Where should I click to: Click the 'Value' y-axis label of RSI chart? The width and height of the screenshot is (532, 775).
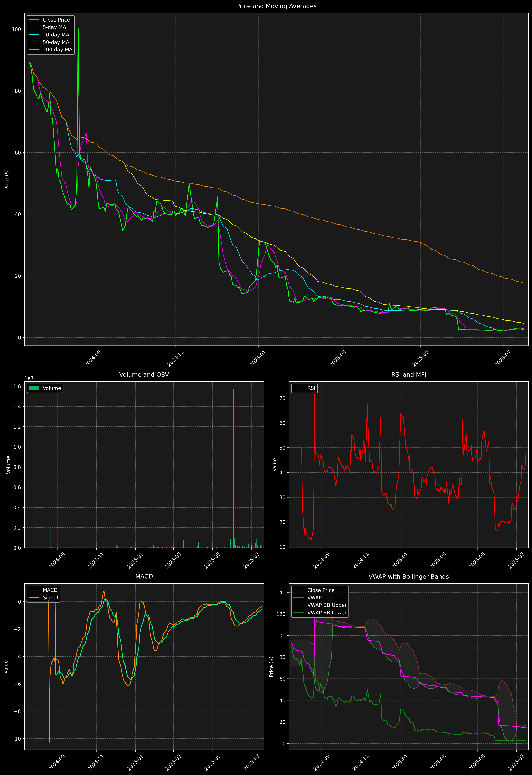[275, 464]
